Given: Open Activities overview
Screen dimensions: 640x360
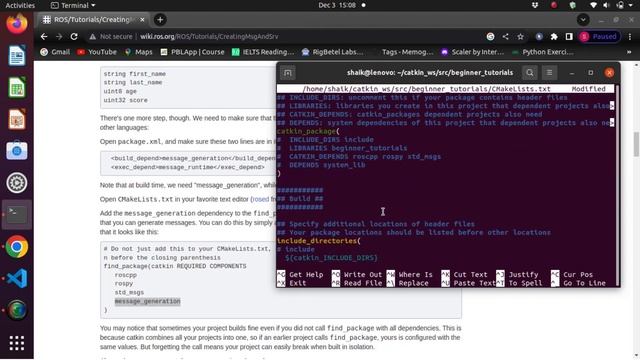Looking at the screenshot, I should click(x=20, y=5).
